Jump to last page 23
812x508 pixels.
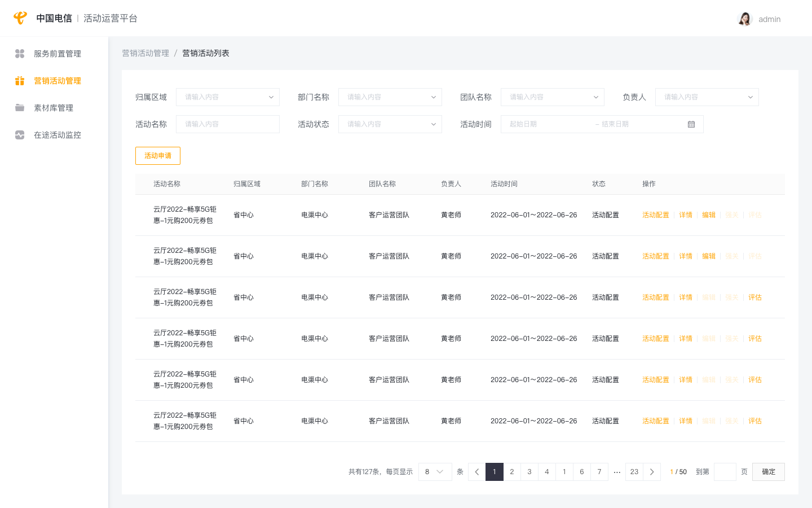(x=634, y=472)
